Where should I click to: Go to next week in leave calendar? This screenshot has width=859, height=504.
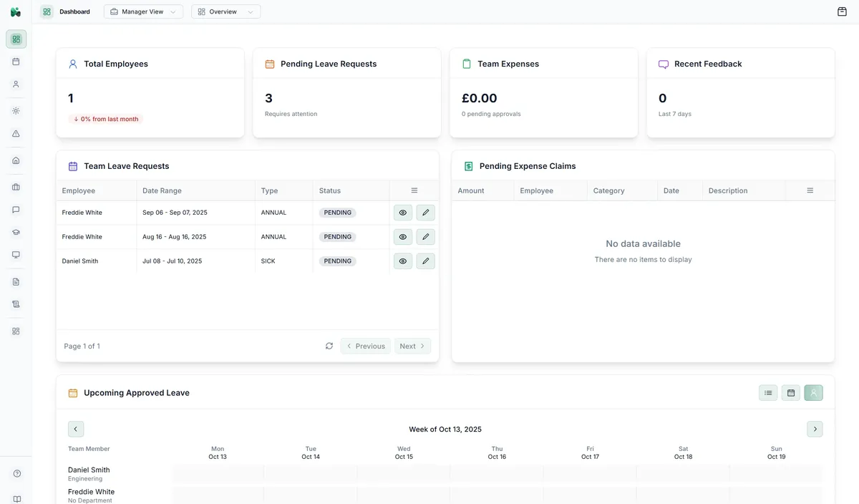click(815, 429)
